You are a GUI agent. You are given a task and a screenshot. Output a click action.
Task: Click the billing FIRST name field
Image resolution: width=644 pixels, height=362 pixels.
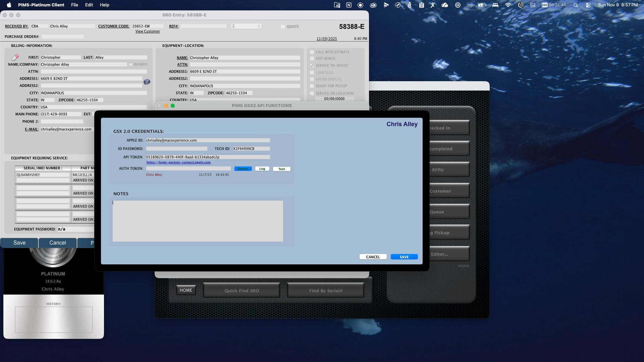[61, 57]
